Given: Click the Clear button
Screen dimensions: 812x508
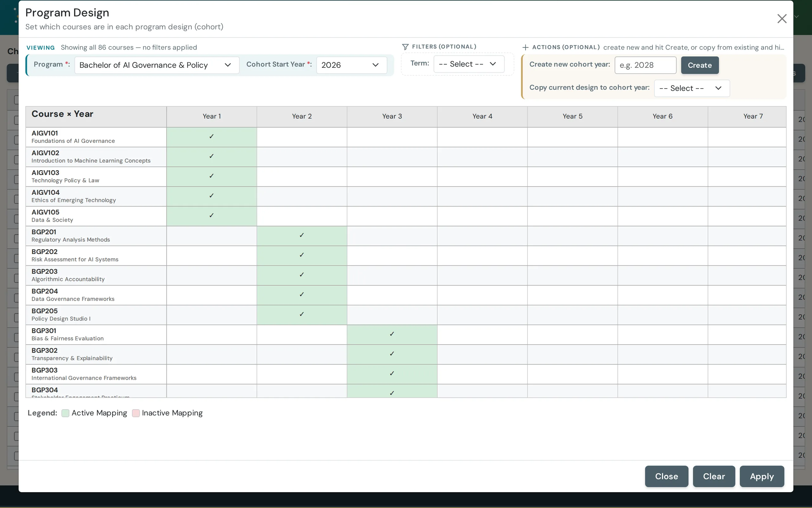Looking at the screenshot, I should point(714,476).
